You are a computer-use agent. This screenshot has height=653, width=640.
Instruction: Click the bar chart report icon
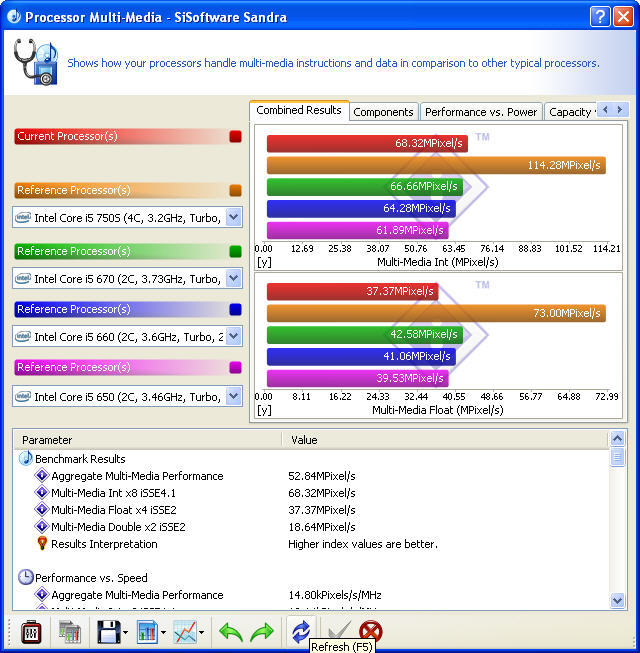point(147,632)
